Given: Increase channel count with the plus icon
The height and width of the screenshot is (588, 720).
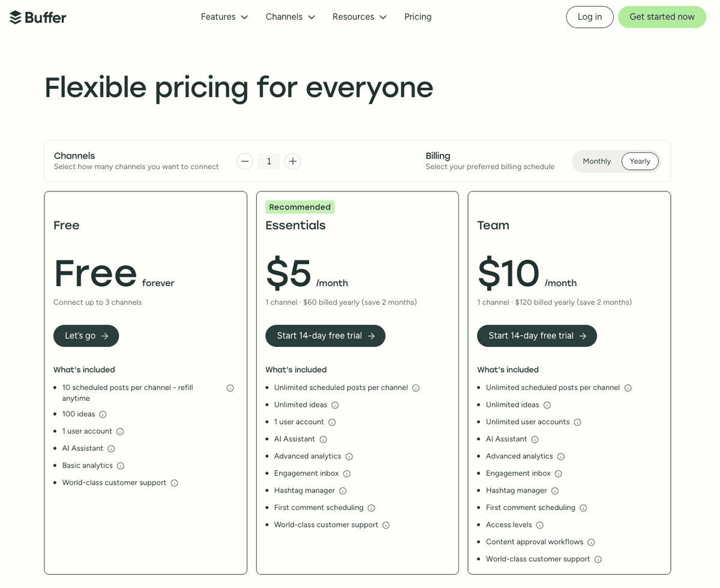Looking at the screenshot, I should [293, 161].
